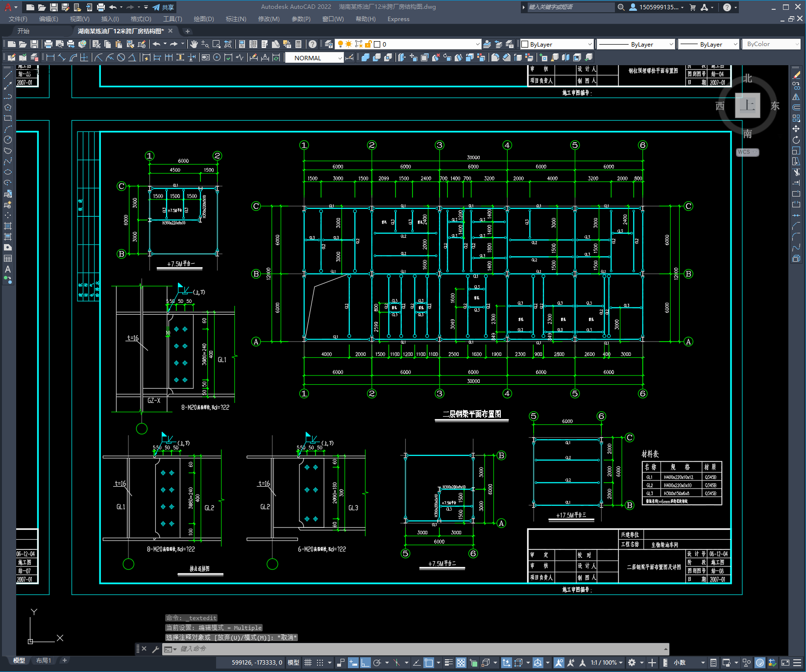Toggle drawing grid display in status bar
This screenshot has height=672, width=806.
(x=308, y=663)
